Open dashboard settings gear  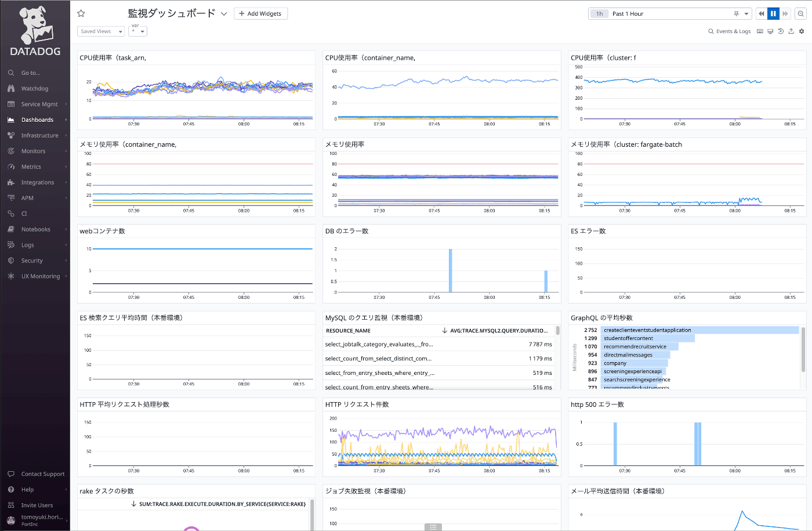802,31
